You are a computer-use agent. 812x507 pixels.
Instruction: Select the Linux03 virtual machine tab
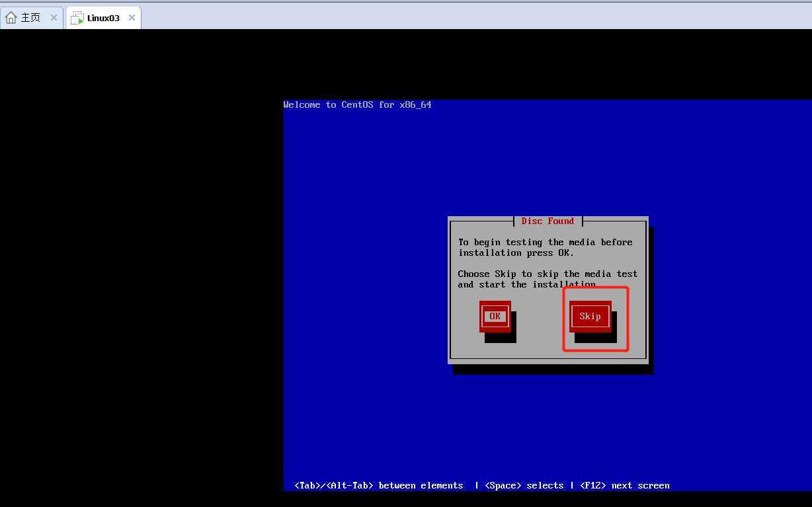(104, 18)
